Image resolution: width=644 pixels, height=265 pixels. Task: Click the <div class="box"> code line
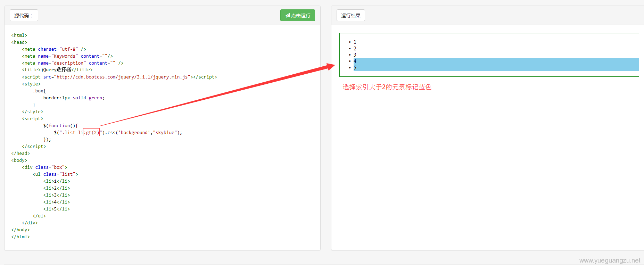(x=44, y=167)
